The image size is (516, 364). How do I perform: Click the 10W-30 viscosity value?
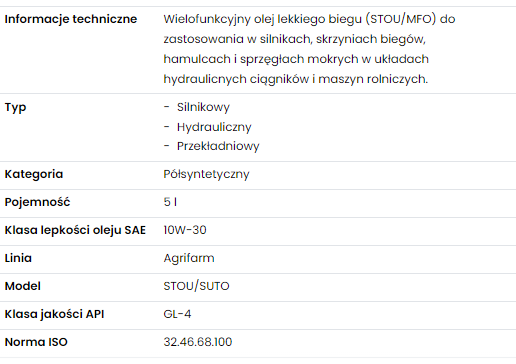point(185,230)
